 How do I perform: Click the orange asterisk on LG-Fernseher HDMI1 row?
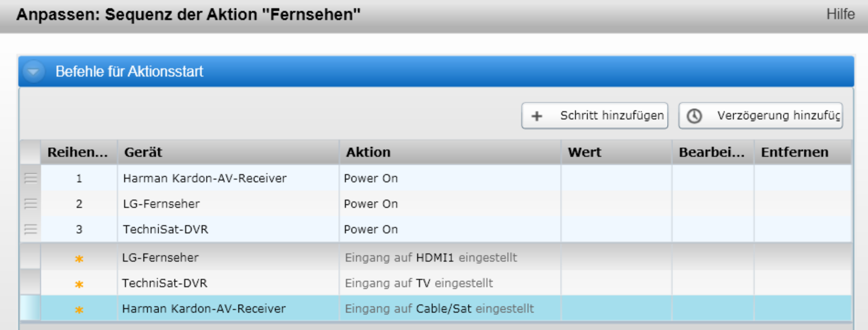[x=79, y=258]
